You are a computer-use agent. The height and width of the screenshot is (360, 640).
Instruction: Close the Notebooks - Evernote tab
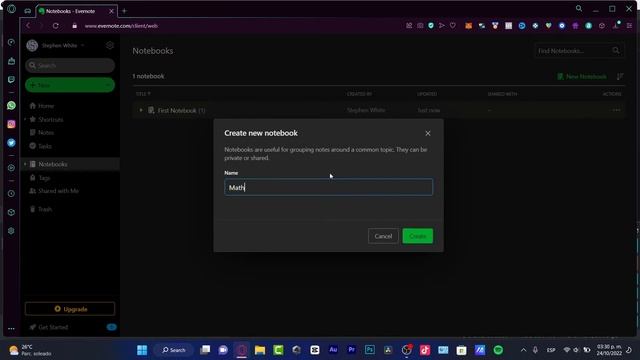click(111, 11)
